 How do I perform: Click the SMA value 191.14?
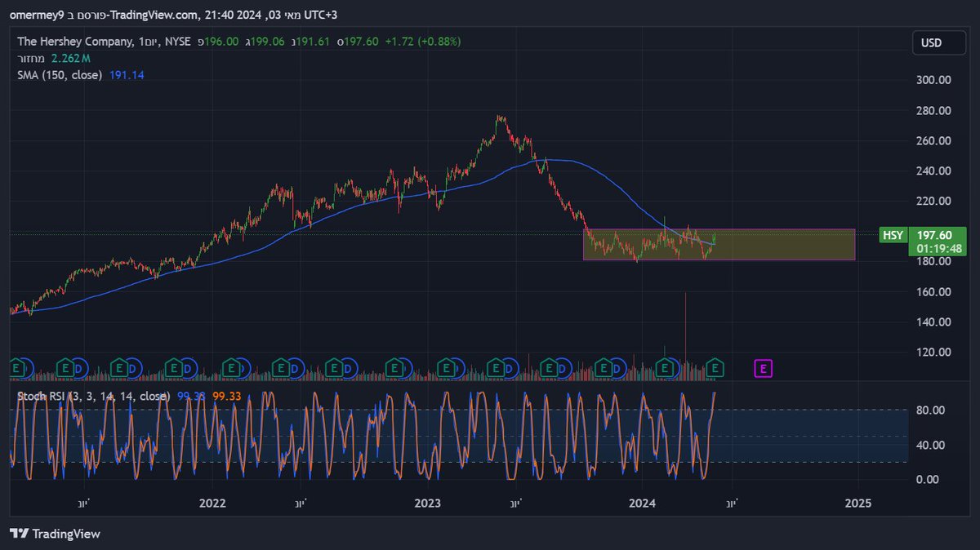tap(127, 74)
